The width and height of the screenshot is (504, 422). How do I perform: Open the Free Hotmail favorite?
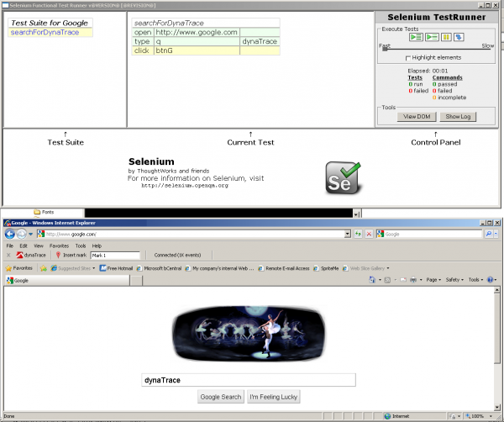[x=116, y=268]
